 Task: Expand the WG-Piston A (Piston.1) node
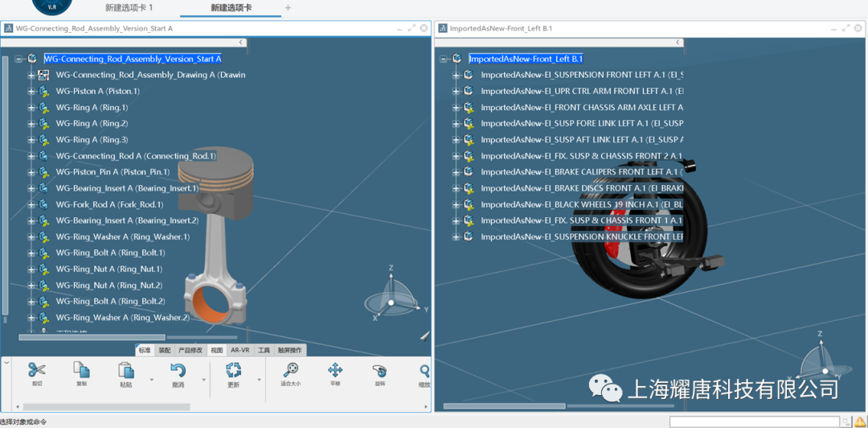click(31, 91)
